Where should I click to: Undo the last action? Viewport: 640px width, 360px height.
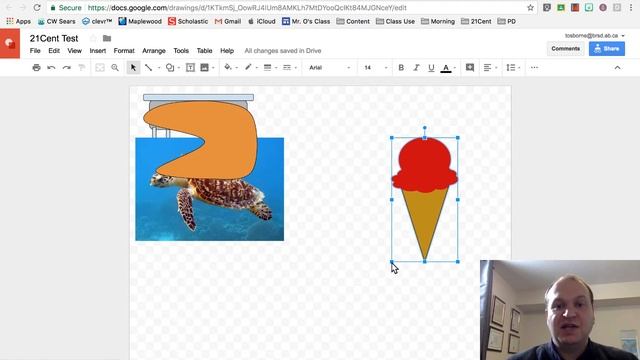(51, 67)
